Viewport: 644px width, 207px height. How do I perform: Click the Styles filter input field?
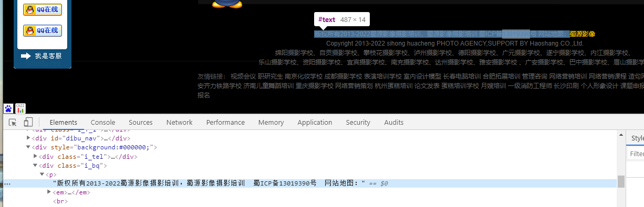(x=636, y=154)
